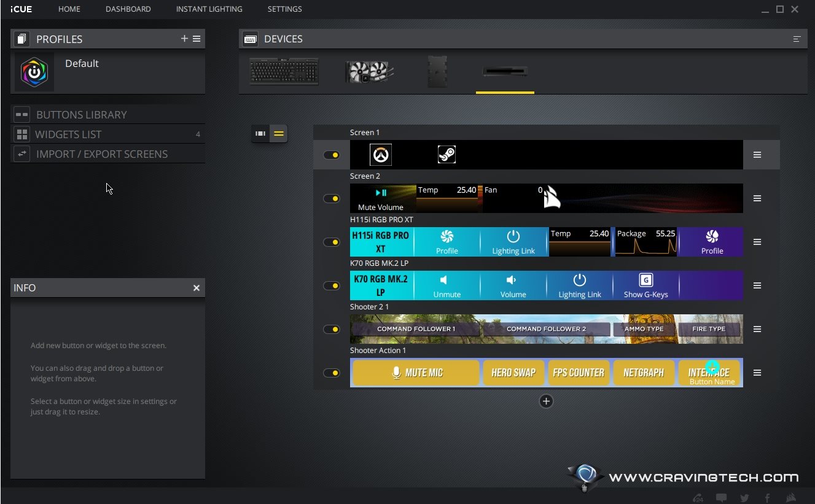
Task: Expand the Buttons Library section
Action: (x=107, y=114)
